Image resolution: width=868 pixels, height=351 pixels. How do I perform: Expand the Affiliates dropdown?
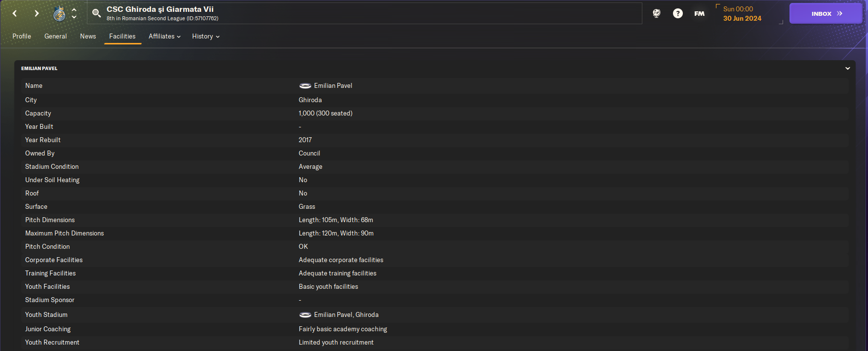tap(164, 37)
